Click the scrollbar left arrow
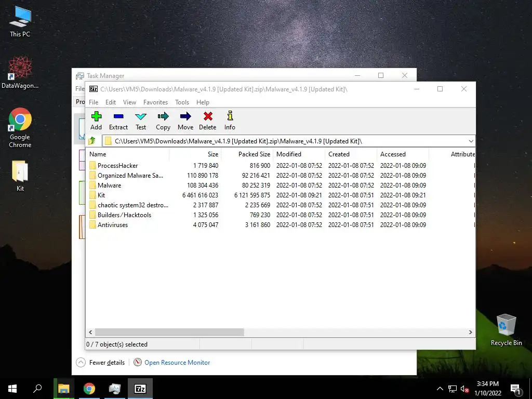 coord(90,332)
